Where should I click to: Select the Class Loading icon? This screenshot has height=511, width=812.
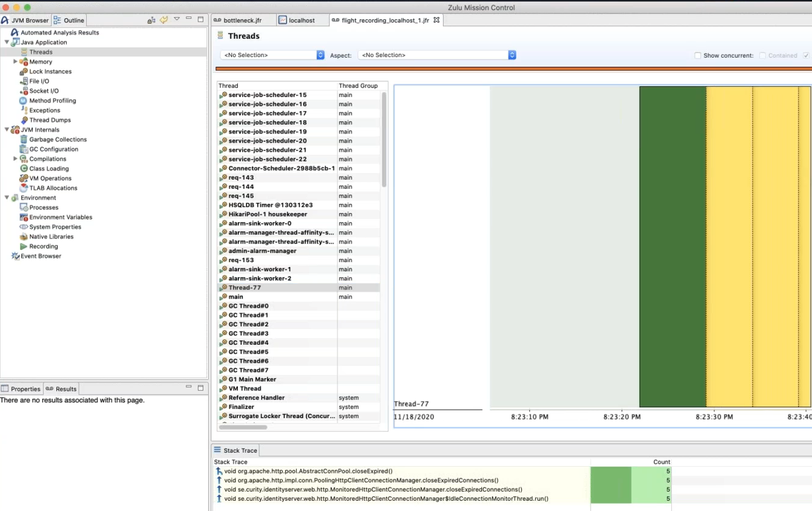pos(24,169)
